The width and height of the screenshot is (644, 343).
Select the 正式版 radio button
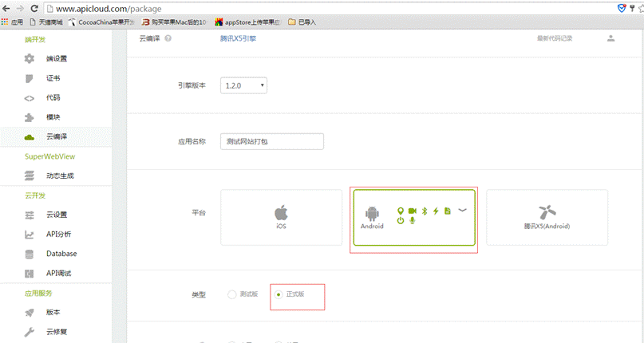[278, 294]
